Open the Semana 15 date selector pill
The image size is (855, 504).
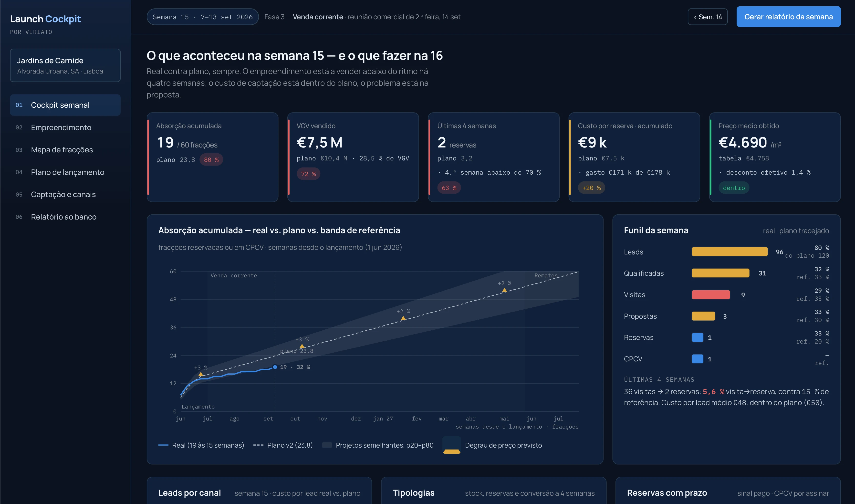202,17
